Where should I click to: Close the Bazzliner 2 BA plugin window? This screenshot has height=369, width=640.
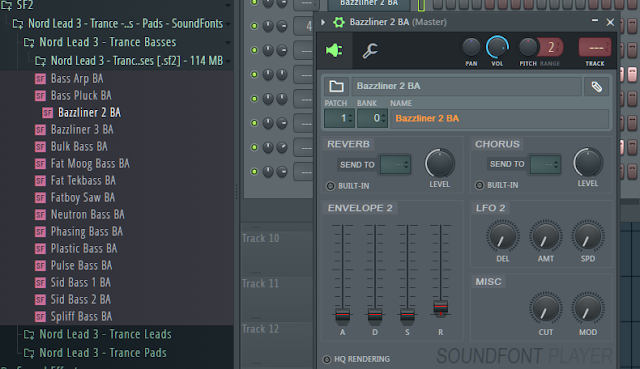coord(610,22)
